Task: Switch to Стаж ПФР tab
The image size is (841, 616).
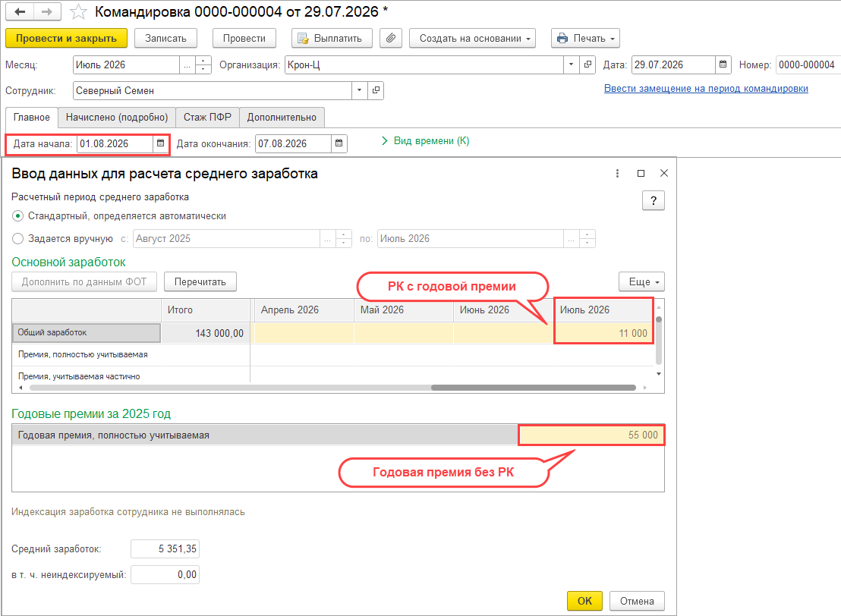Action: coord(207,118)
